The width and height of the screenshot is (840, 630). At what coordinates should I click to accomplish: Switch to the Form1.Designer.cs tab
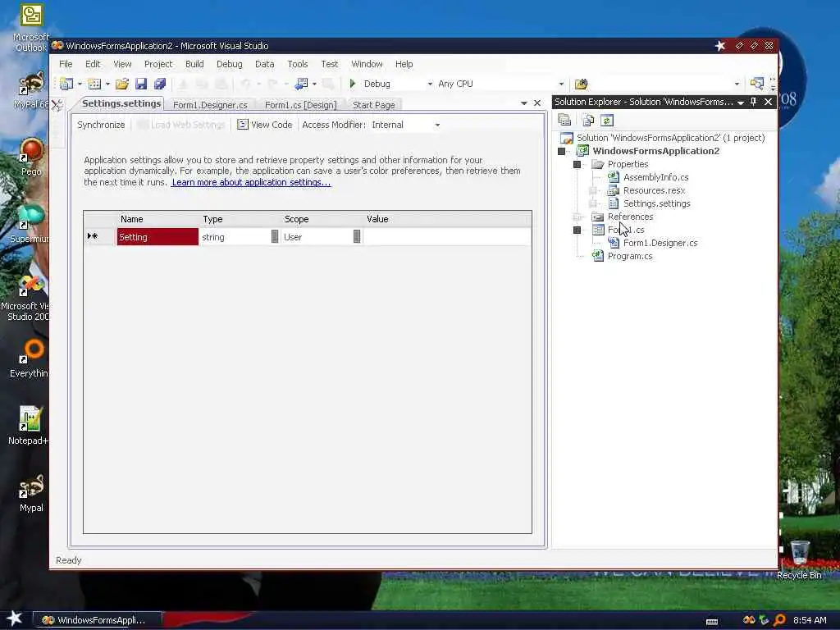pyautogui.click(x=210, y=105)
